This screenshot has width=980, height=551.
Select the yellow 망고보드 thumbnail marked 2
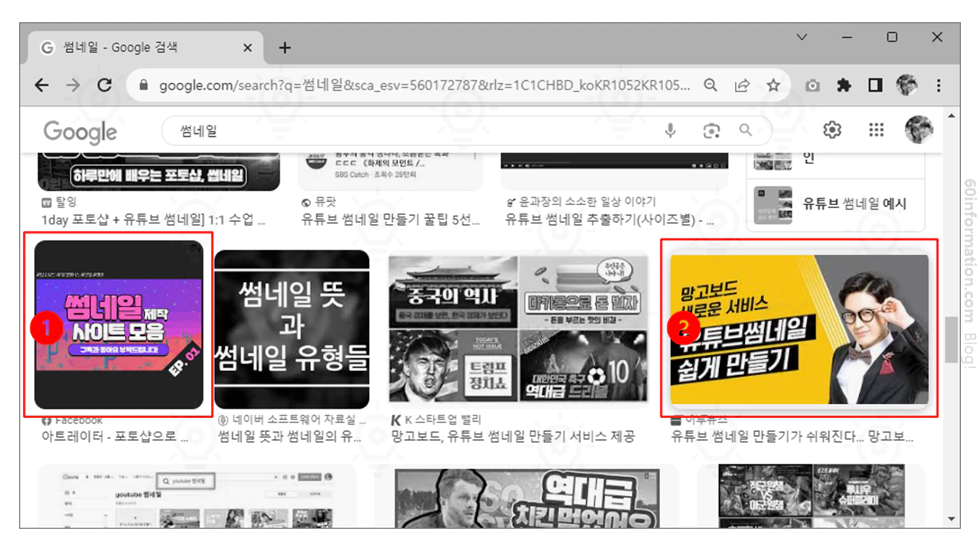(x=799, y=329)
